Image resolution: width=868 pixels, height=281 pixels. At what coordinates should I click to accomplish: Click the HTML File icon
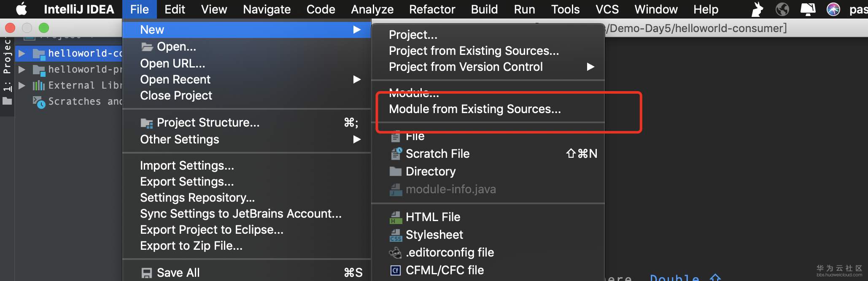(396, 217)
